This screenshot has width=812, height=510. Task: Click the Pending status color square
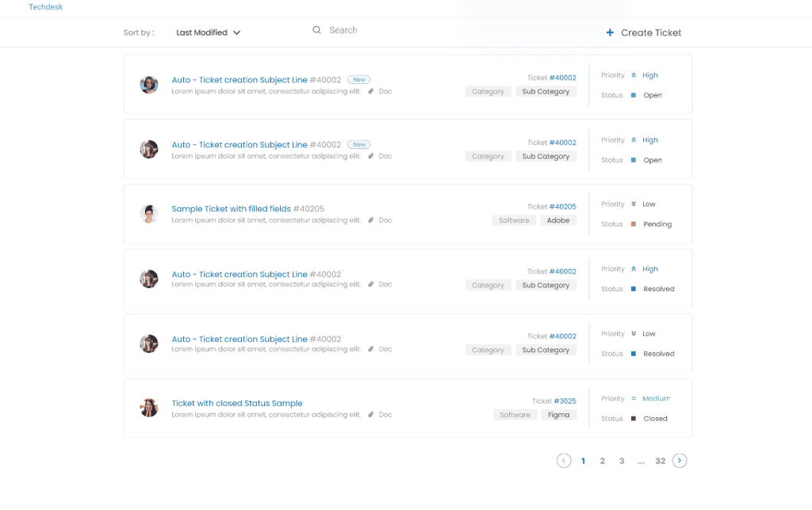tap(634, 224)
